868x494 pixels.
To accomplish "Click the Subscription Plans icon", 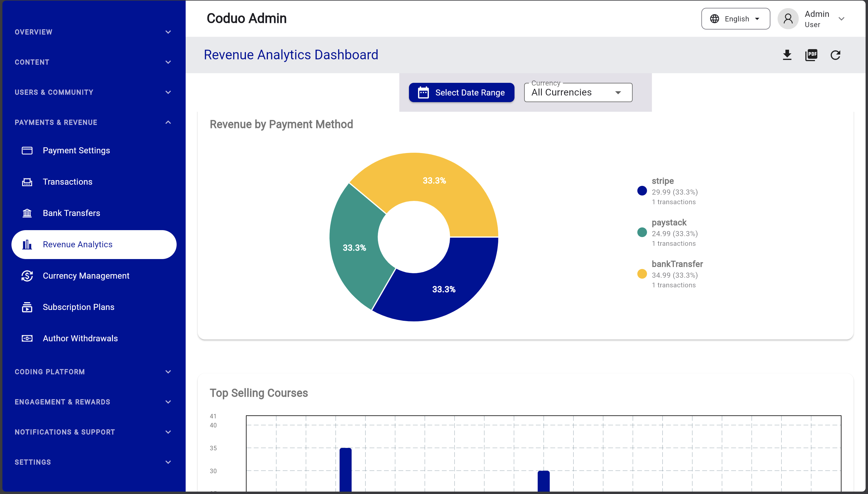I will tap(27, 307).
